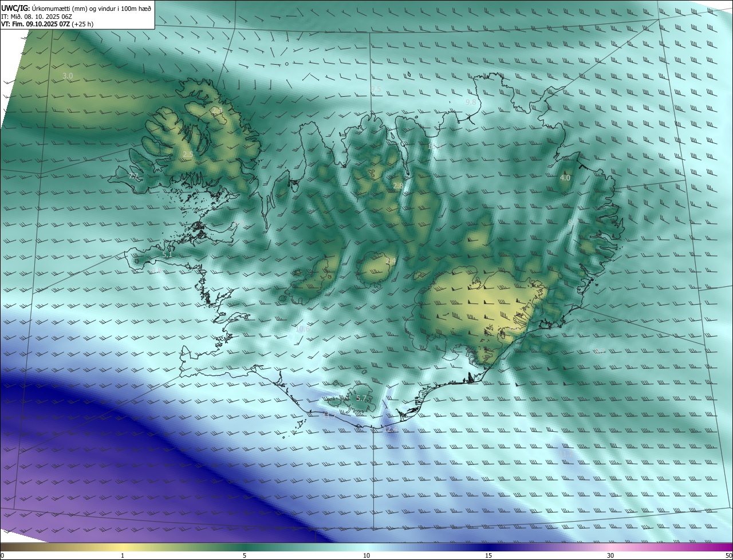733x560 pixels.
Task: Click the initial time line "IT: Mið. 08. 10. 2025 06Z"
Action: tap(37, 17)
